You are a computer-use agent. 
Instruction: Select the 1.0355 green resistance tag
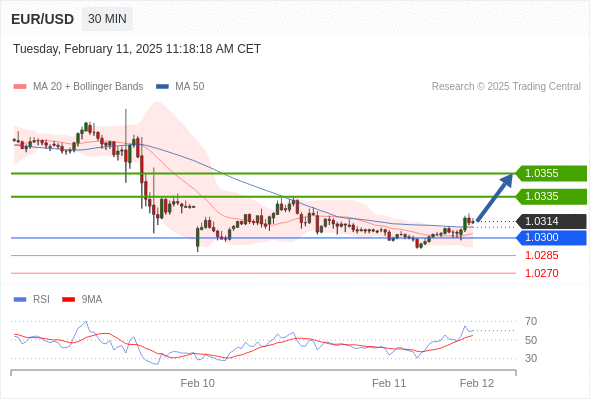pos(551,173)
